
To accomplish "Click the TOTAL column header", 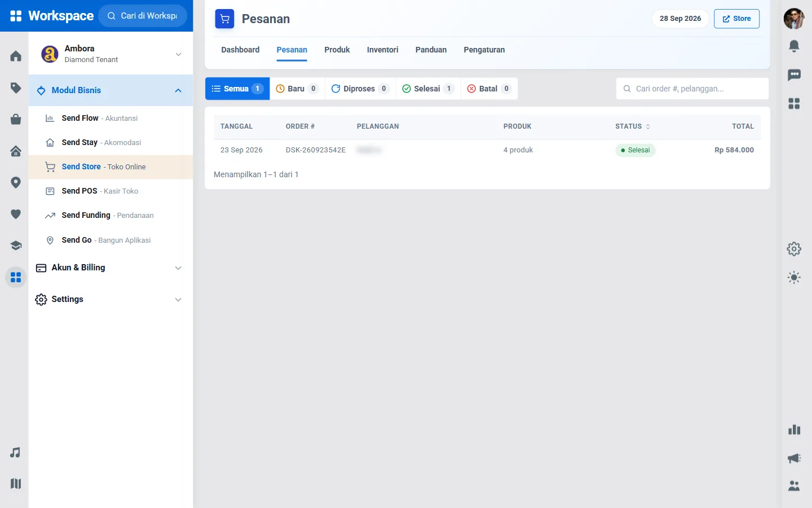I will [x=743, y=126].
